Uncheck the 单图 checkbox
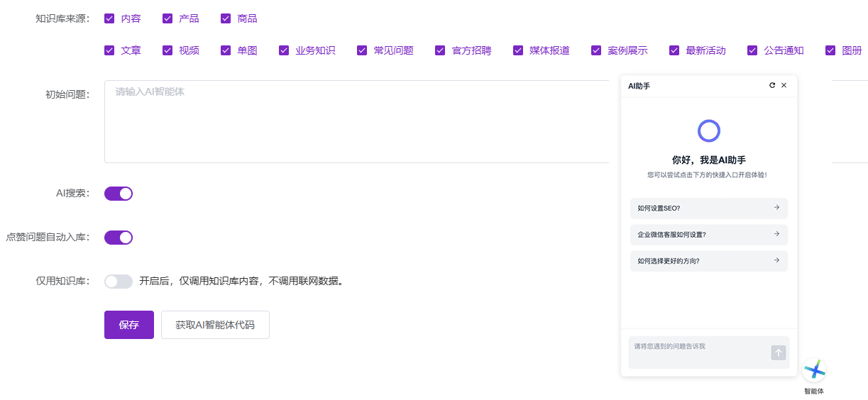This screenshot has width=868, height=400. [x=226, y=50]
